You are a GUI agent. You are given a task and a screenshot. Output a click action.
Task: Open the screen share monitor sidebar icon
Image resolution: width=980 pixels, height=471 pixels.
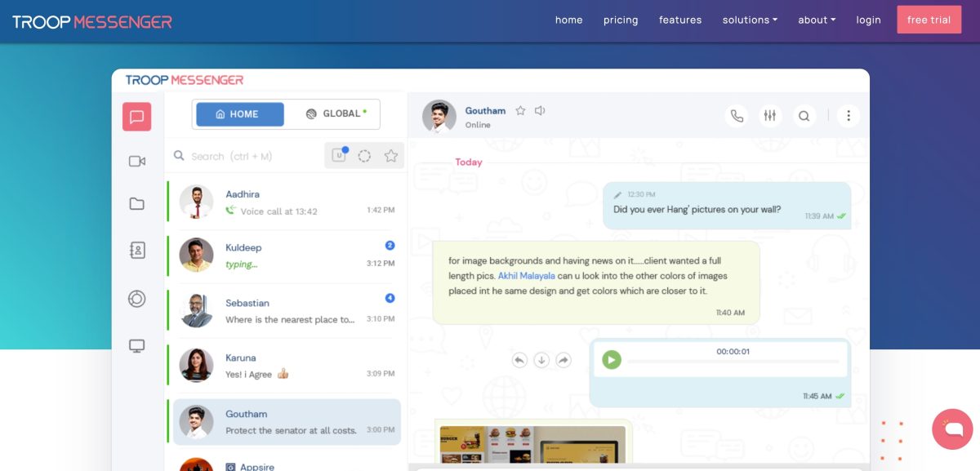(x=136, y=346)
